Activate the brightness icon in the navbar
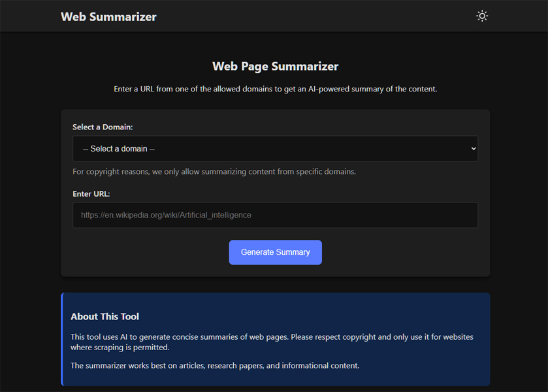548x392 pixels. [482, 16]
